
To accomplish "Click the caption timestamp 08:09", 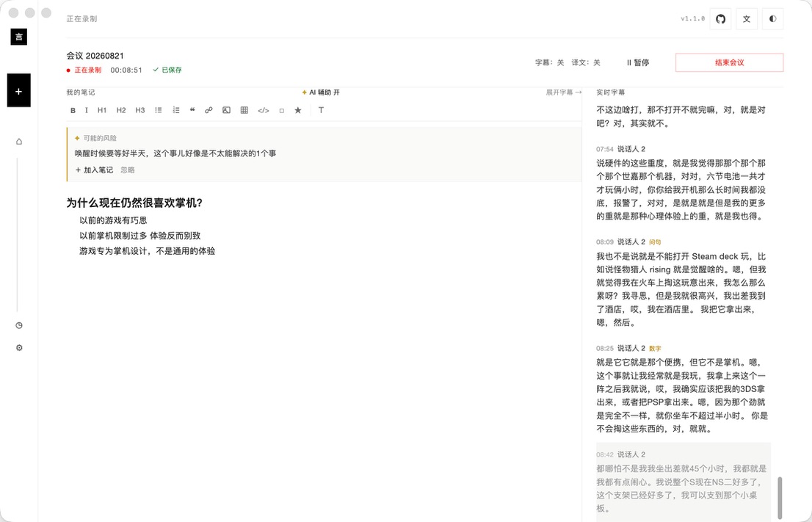I will (x=605, y=242).
